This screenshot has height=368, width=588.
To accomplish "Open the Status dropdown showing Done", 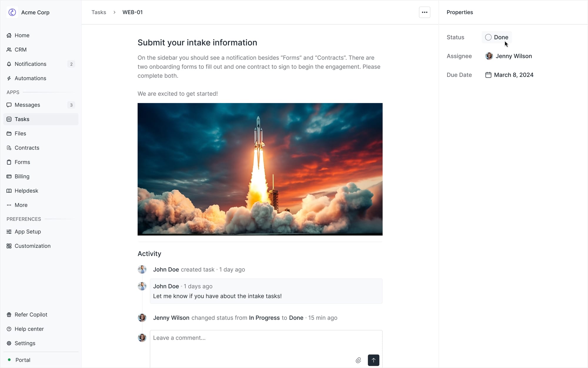I will [x=501, y=37].
